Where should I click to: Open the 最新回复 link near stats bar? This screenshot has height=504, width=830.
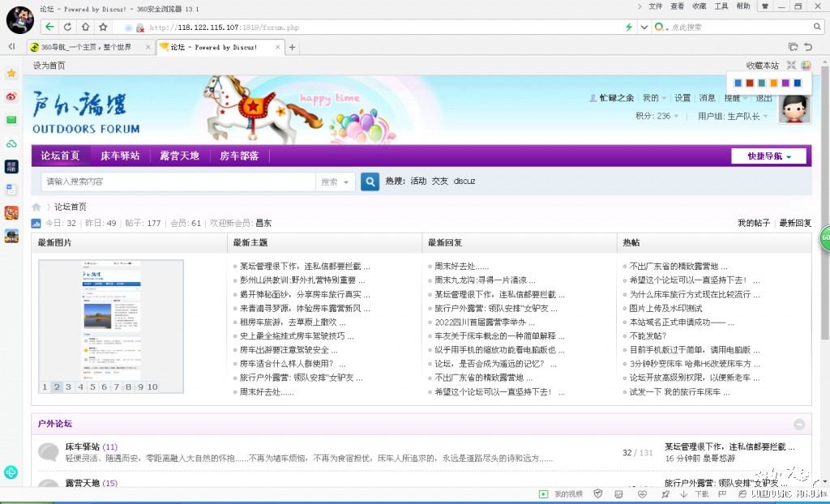795,223
